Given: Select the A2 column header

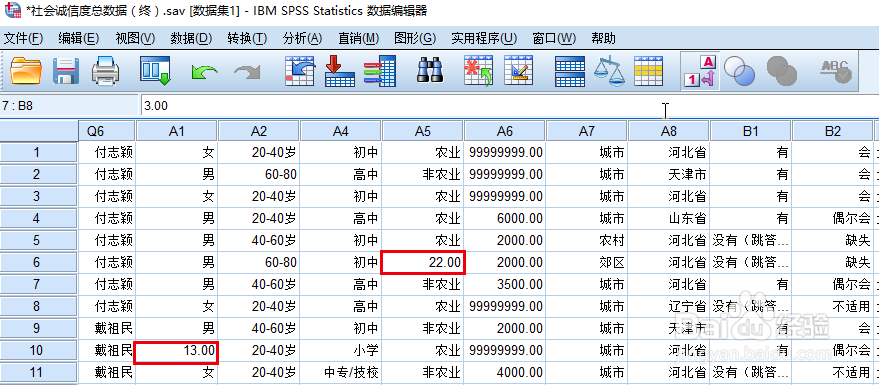Looking at the screenshot, I should tap(259, 131).
